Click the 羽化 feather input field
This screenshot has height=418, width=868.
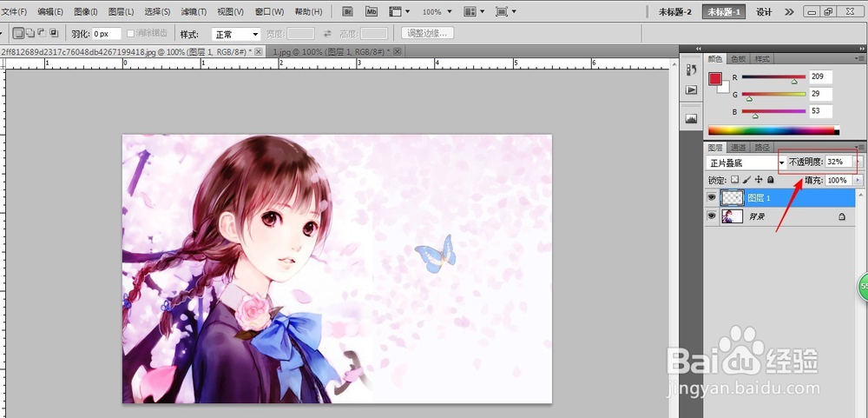point(106,34)
